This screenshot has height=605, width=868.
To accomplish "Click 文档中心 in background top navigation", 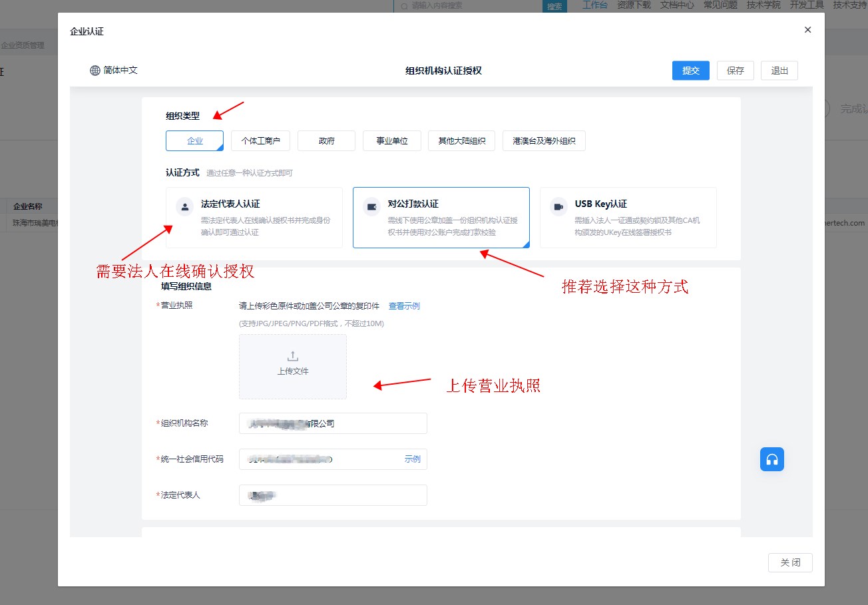I will 677,5.
